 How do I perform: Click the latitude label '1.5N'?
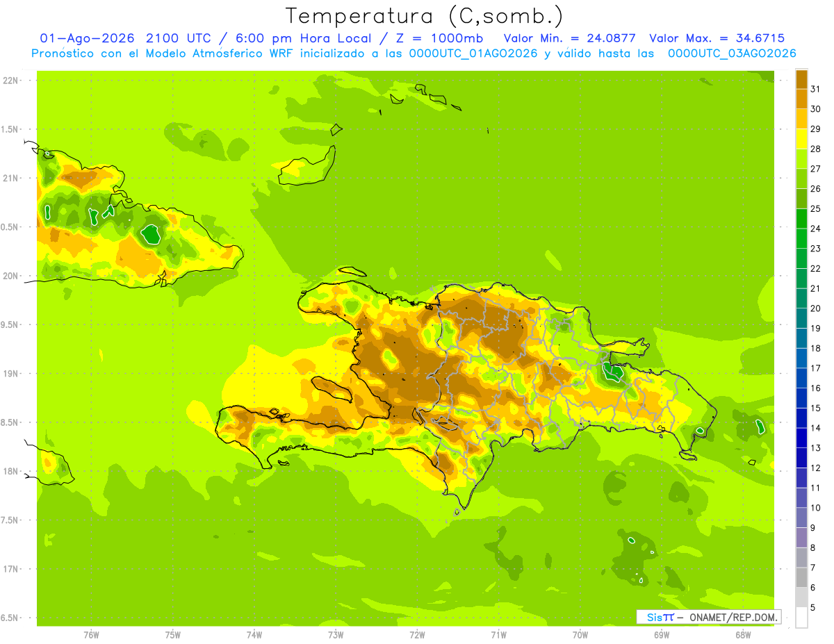pyautogui.click(x=10, y=129)
